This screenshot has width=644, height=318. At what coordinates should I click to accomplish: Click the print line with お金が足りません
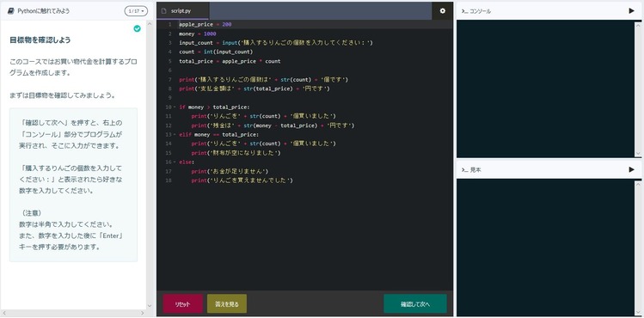pos(230,171)
